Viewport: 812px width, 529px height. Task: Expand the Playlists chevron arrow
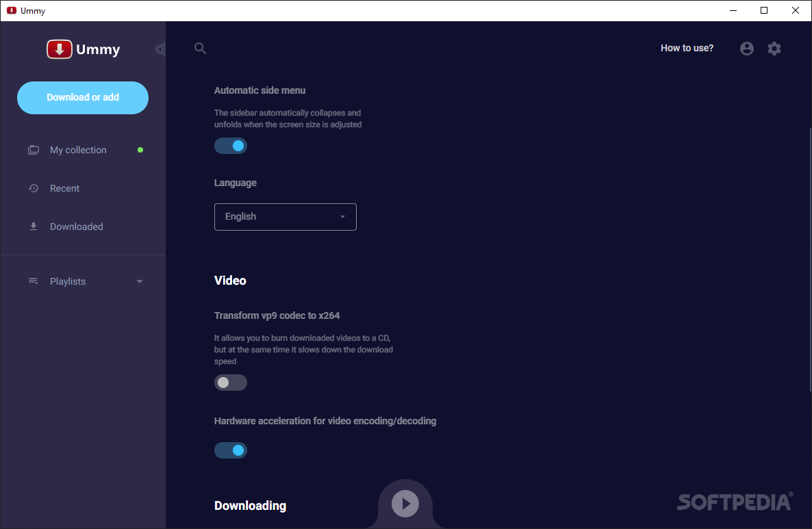point(140,281)
